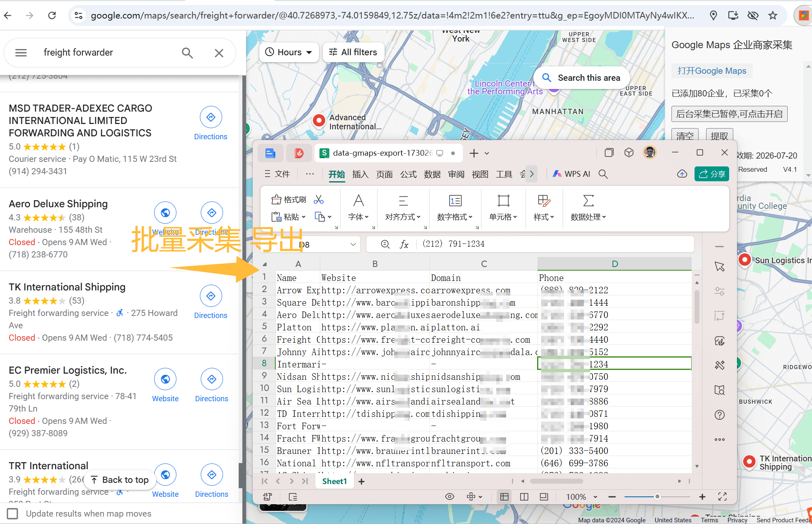The image size is (812, 524).
Task: Select the Sheet1 tab
Action: 334,482
